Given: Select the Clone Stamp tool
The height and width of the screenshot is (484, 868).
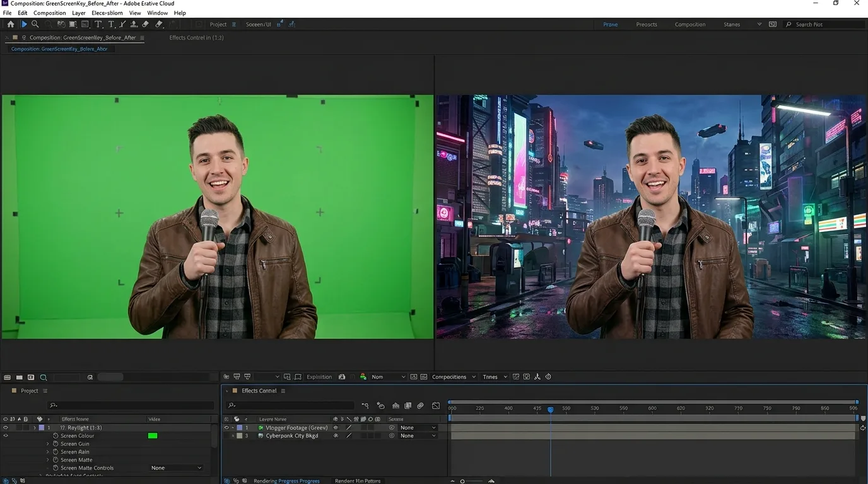Looking at the screenshot, I should tap(133, 24).
